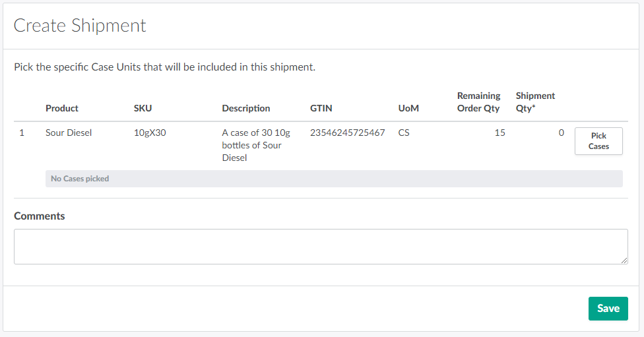Click the Shipment Qty value 0
This screenshot has height=337, width=644.
pos(561,133)
